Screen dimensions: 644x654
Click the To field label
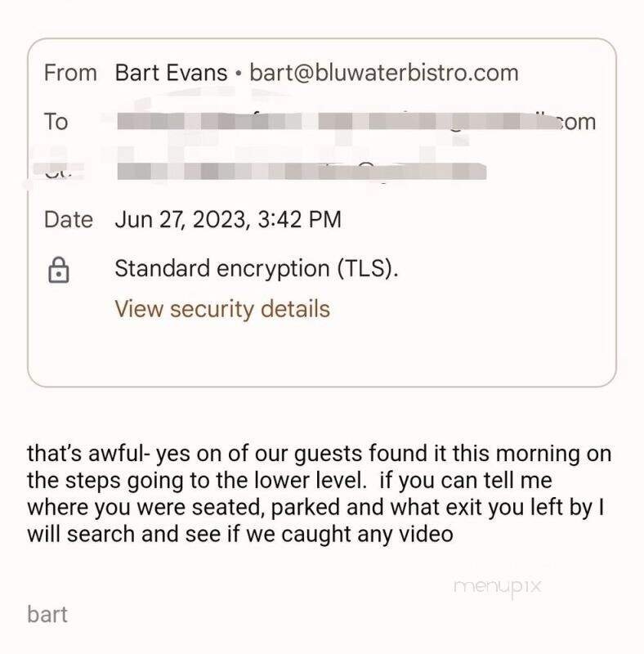(x=56, y=122)
